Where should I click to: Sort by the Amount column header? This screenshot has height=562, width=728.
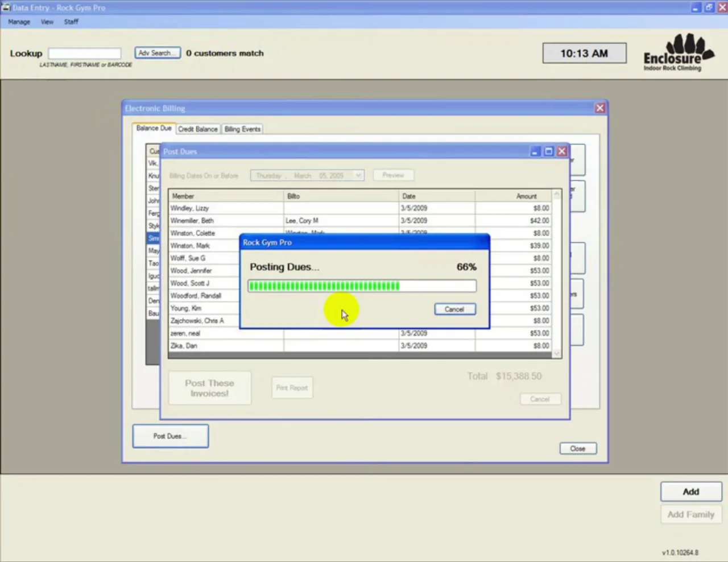pos(513,196)
